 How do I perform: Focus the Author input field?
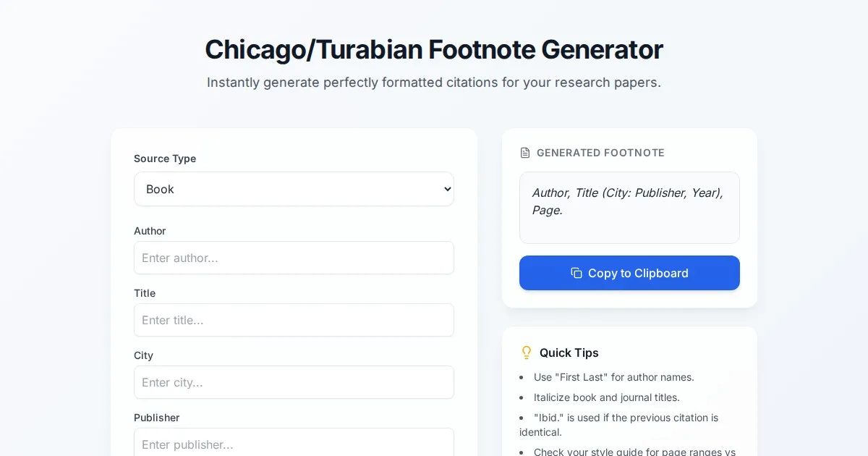point(294,258)
